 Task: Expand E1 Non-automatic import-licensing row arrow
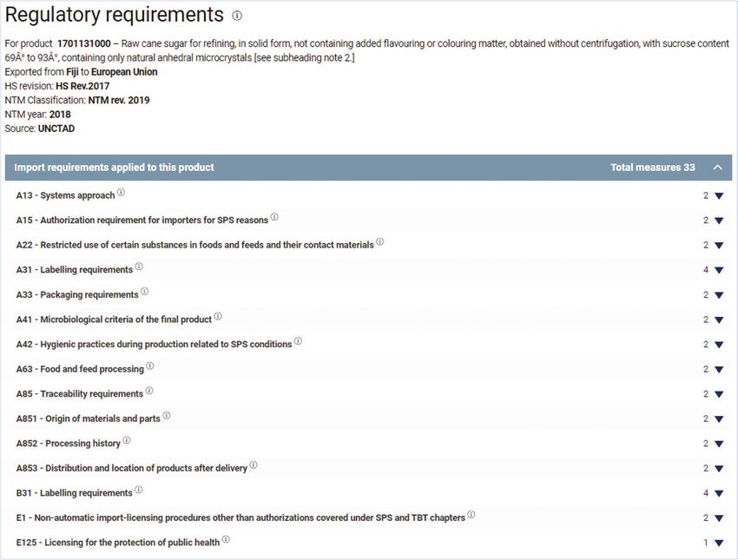click(x=719, y=518)
